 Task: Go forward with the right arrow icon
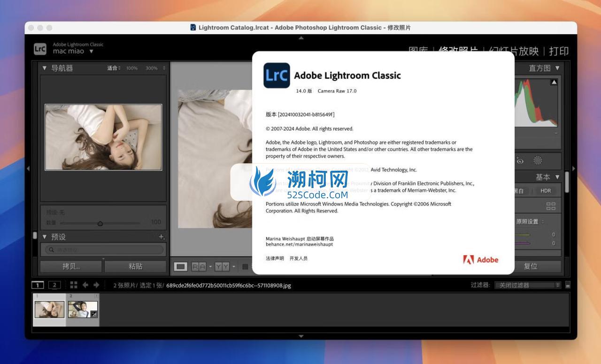pos(96,285)
